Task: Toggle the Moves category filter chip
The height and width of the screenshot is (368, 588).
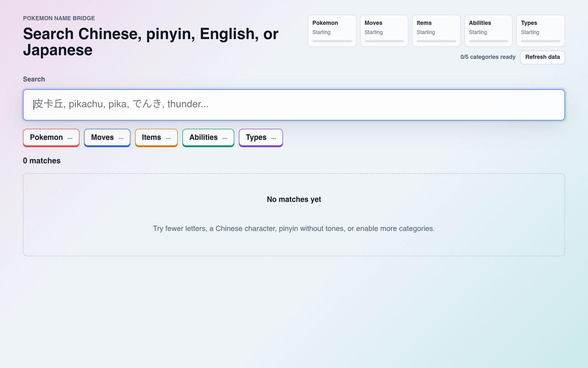Action: tap(107, 138)
